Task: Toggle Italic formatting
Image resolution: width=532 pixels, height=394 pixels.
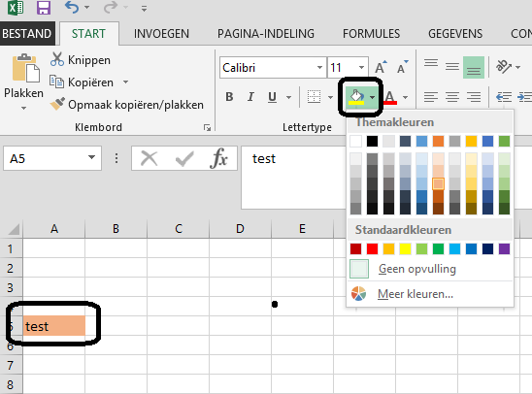Action: [250, 97]
